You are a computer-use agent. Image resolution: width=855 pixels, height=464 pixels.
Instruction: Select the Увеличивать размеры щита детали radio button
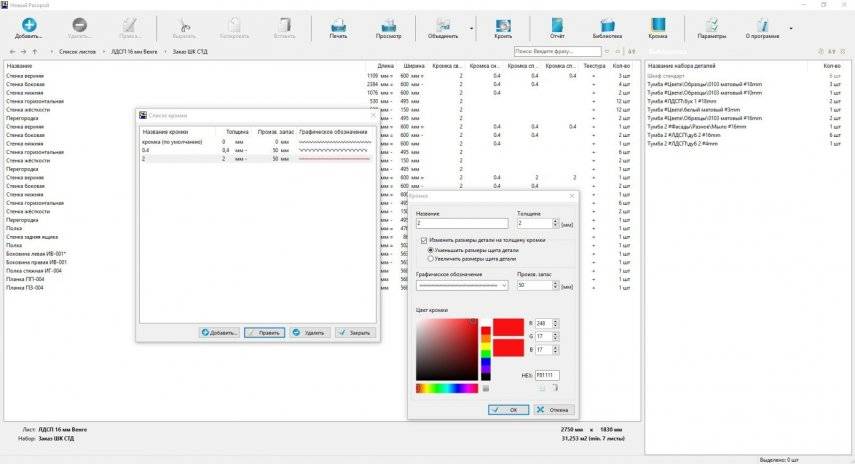pos(430,258)
